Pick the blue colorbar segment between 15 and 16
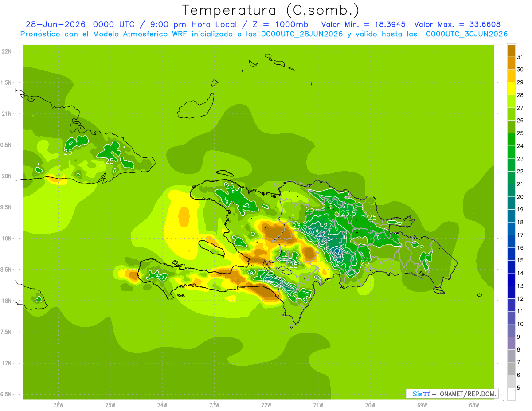Screen dimensions: 532x411 coord(511,254)
